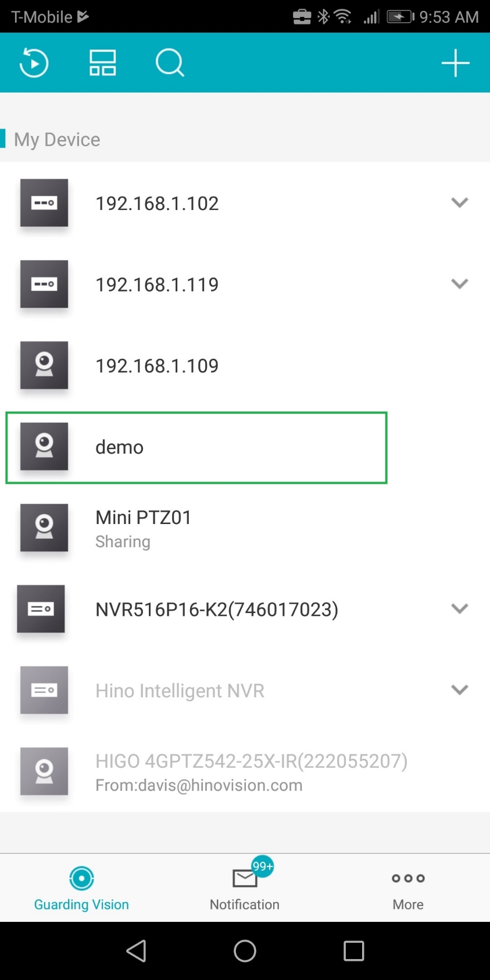Tap the search magnifier icon
The width and height of the screenshot is (490, 980).
click(x=170, y=63)
